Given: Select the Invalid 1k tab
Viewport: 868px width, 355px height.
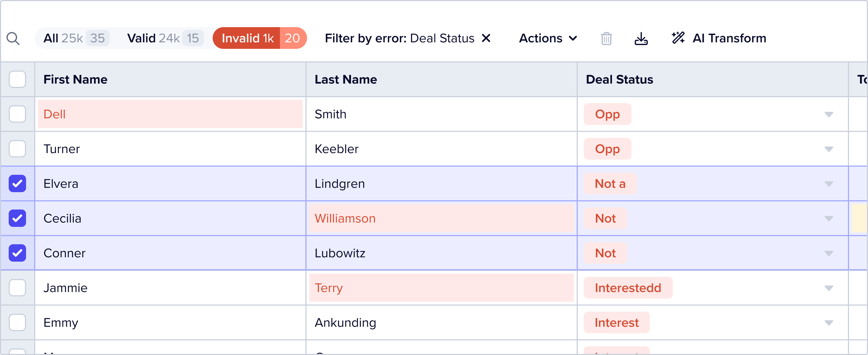Looking at the screenshot, I should (x=260, y=39).
